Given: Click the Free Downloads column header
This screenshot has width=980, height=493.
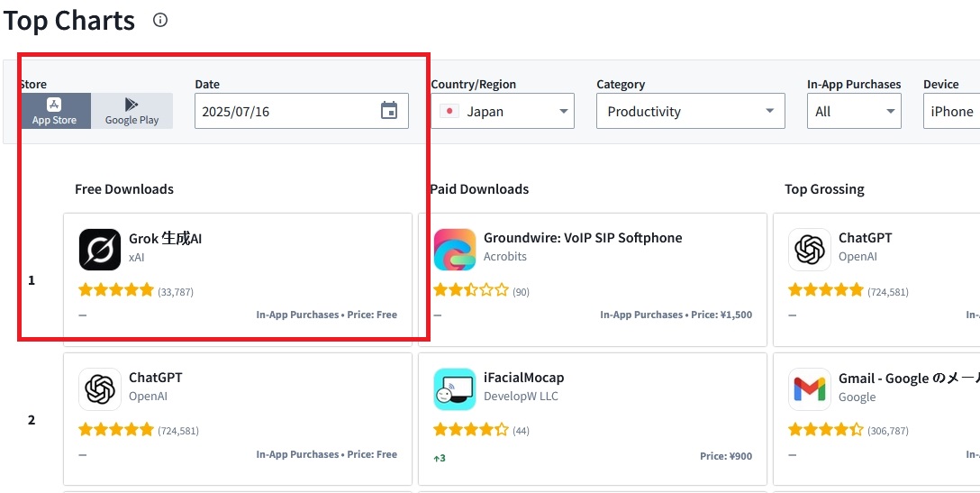Looking at the screenshot, I should pos(124,189).
